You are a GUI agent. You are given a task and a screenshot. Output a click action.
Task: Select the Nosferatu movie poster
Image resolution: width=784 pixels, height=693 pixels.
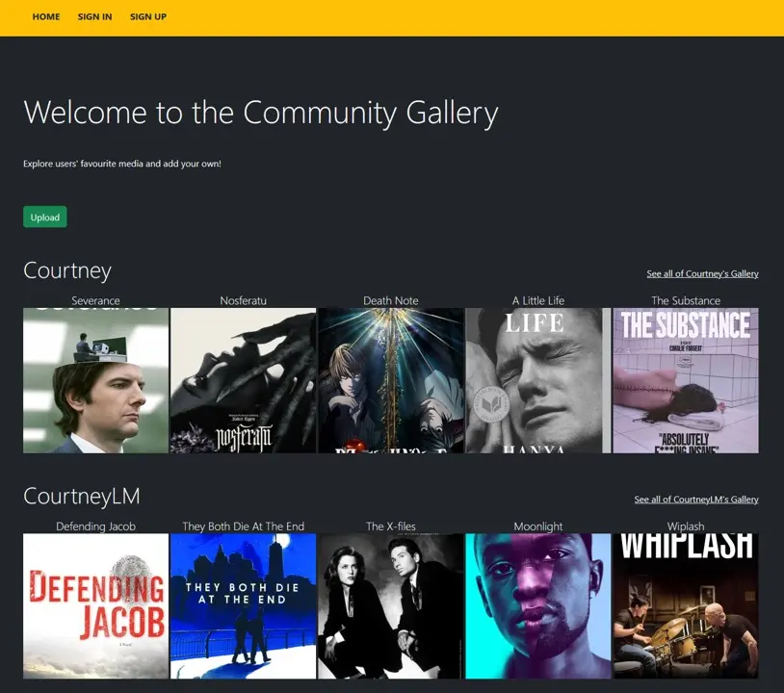click(x=243, y=379)
